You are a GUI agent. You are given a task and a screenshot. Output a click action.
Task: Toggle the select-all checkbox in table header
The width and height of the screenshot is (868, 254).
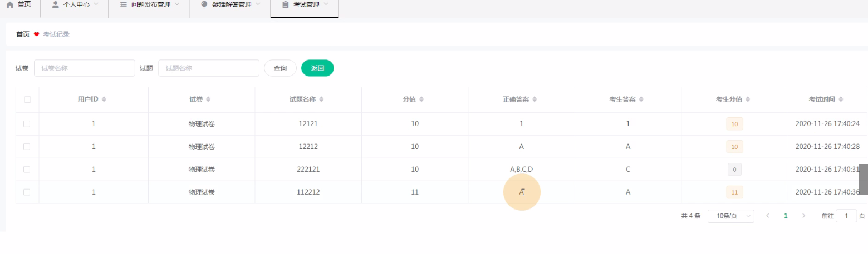point(27,99)
